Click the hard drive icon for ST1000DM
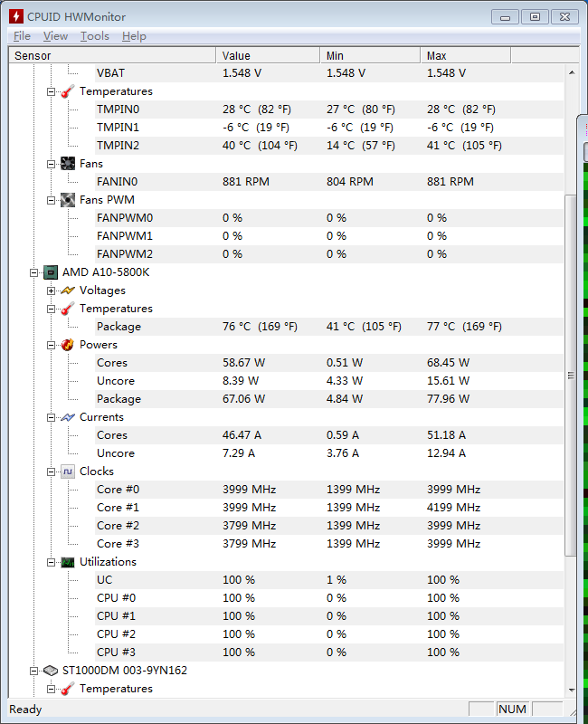 tap(51, 671)
